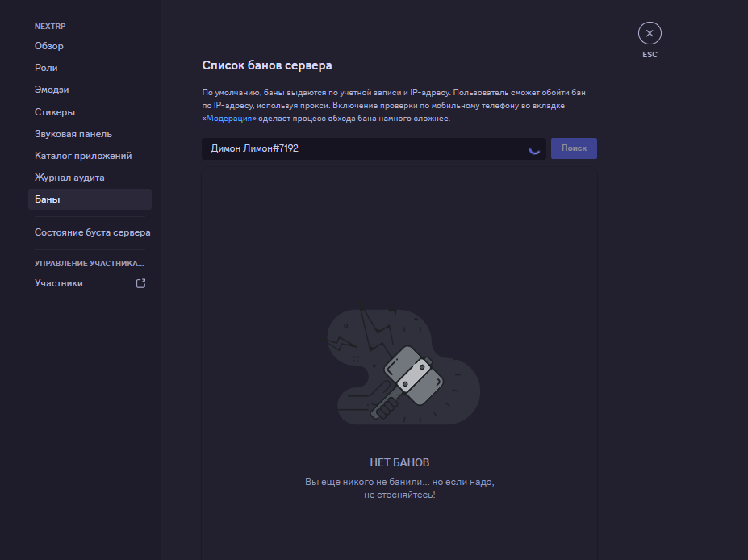Viewport: 748px width, 560px height.
Task: Open the Участники management page
Action: 59,283
